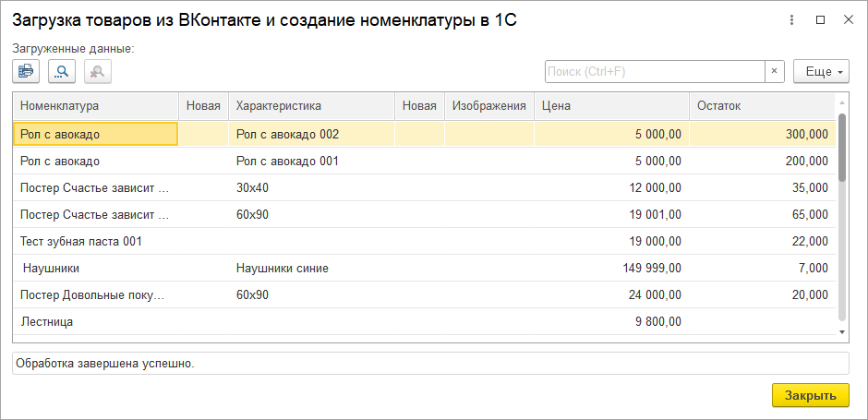
Task: Close the dialog with the title bar X
Action: 848,19
